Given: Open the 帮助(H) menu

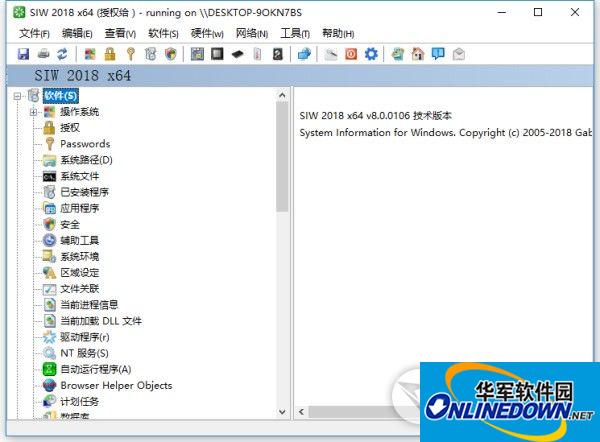Looking at the screenshot, I should point(338,33).
